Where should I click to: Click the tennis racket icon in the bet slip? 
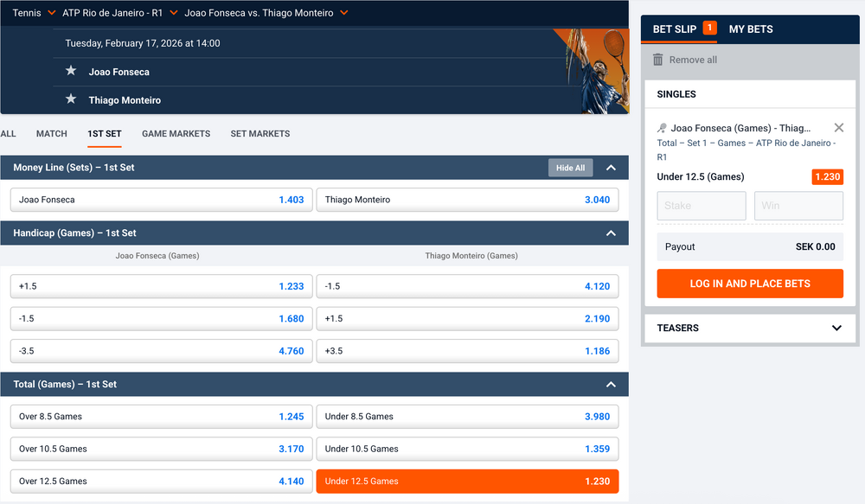click(662, 128)
